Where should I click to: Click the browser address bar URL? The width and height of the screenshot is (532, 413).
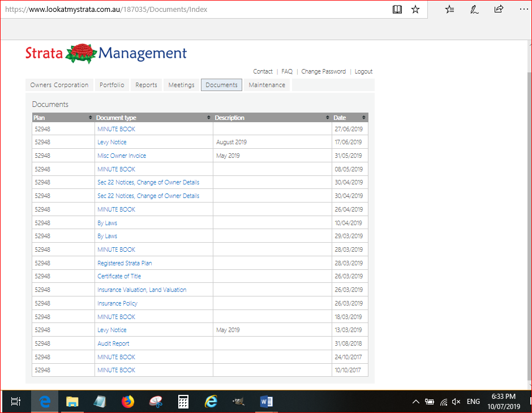[x=106, y=10]
